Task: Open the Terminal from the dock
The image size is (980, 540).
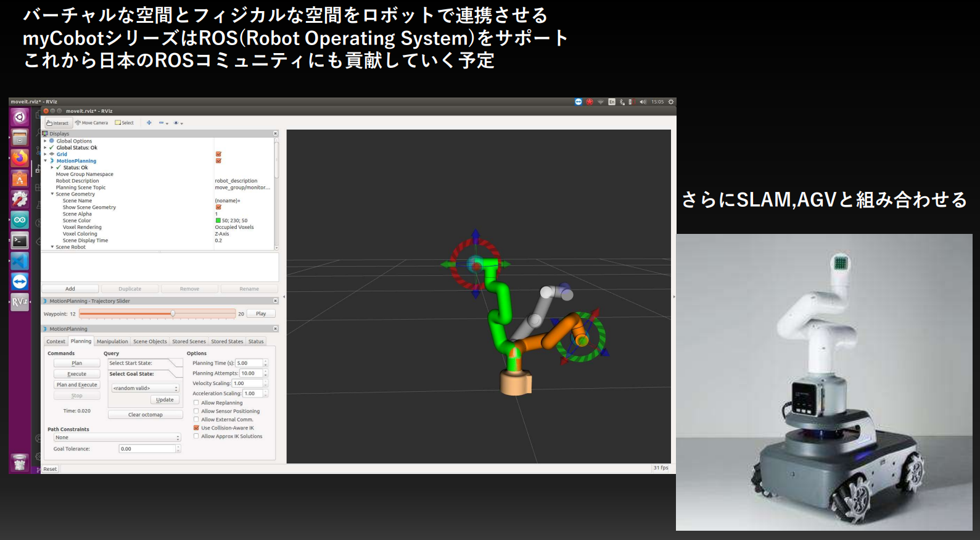Action: click(x=20, y=241)
